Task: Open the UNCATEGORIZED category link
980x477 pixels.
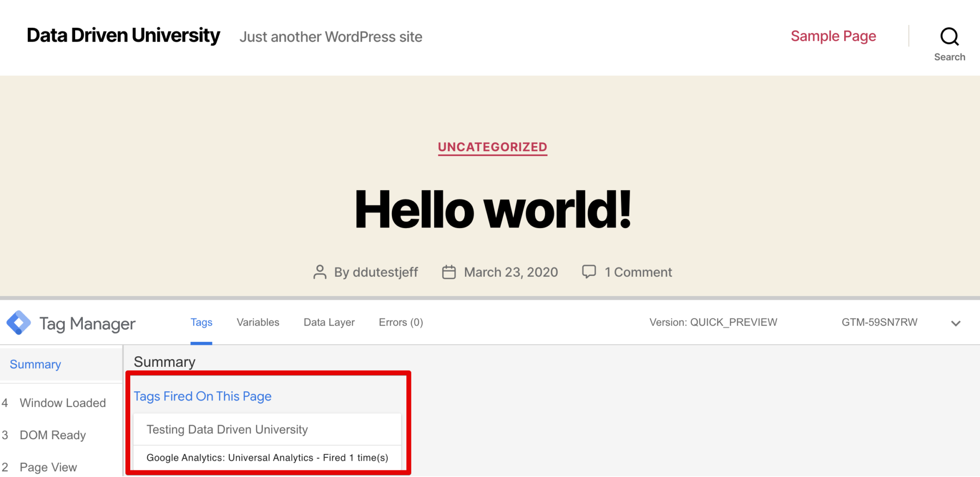Action: [492, 147]
